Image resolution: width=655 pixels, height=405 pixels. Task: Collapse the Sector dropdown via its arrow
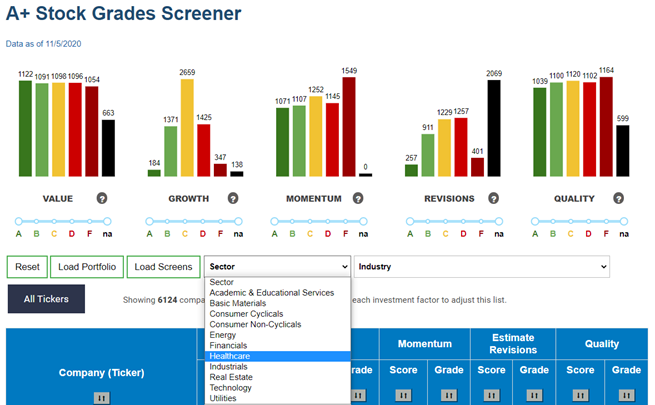345,267
